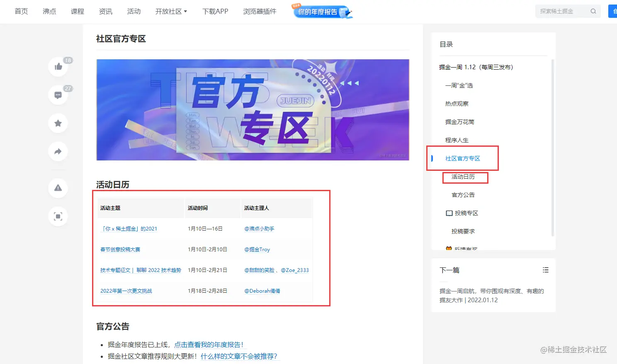The height and width of the screenshot is (364, 617).
Task: Jump to 程序人生 in the contents
Action: [x=457, y=140]
